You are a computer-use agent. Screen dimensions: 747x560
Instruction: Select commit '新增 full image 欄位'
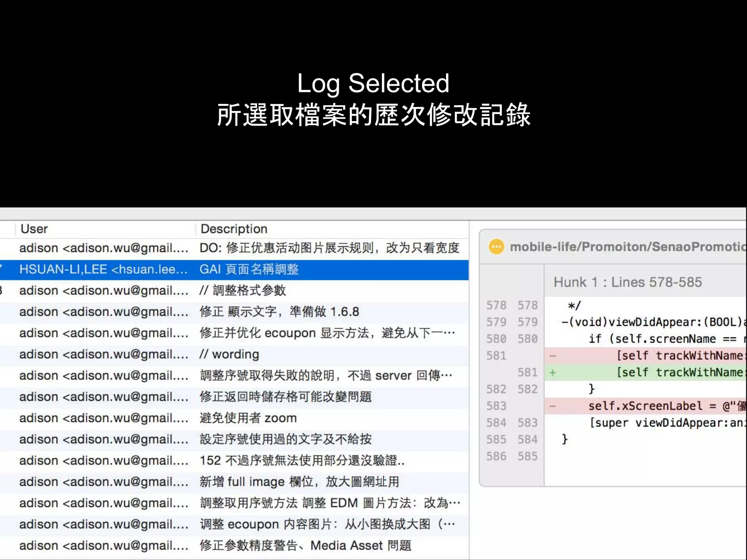click(234, 482)
